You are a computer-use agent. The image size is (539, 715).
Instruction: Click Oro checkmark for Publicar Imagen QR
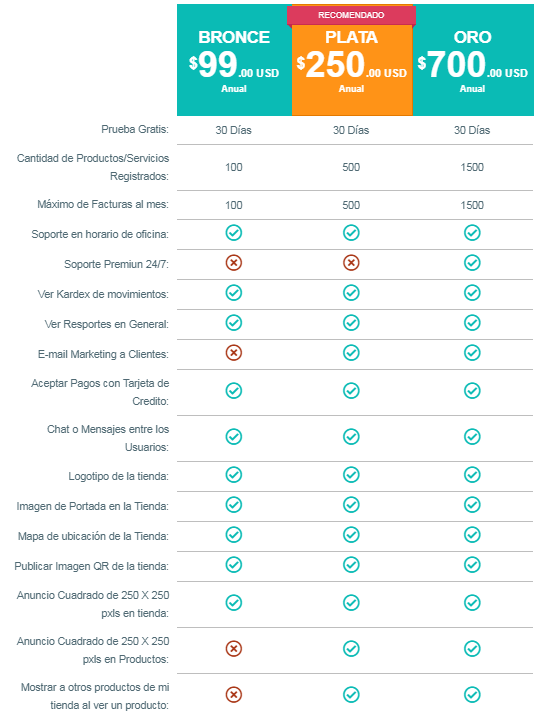click(472, 565)
